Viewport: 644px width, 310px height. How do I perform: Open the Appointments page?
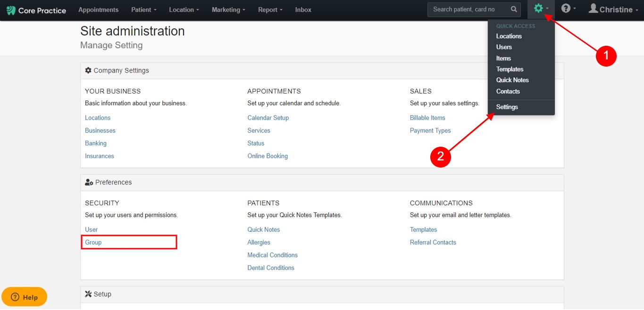98,9
